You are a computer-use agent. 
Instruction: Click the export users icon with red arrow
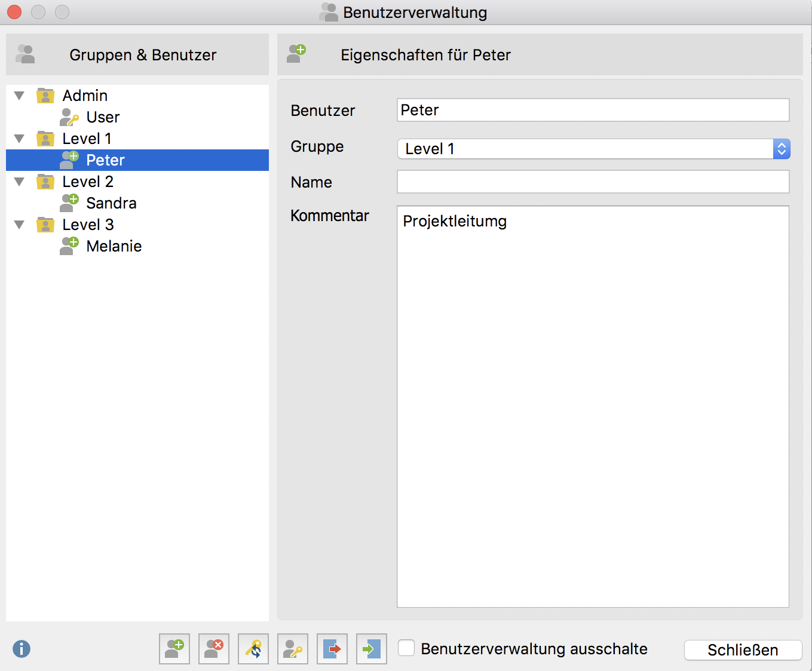(332, 649)
